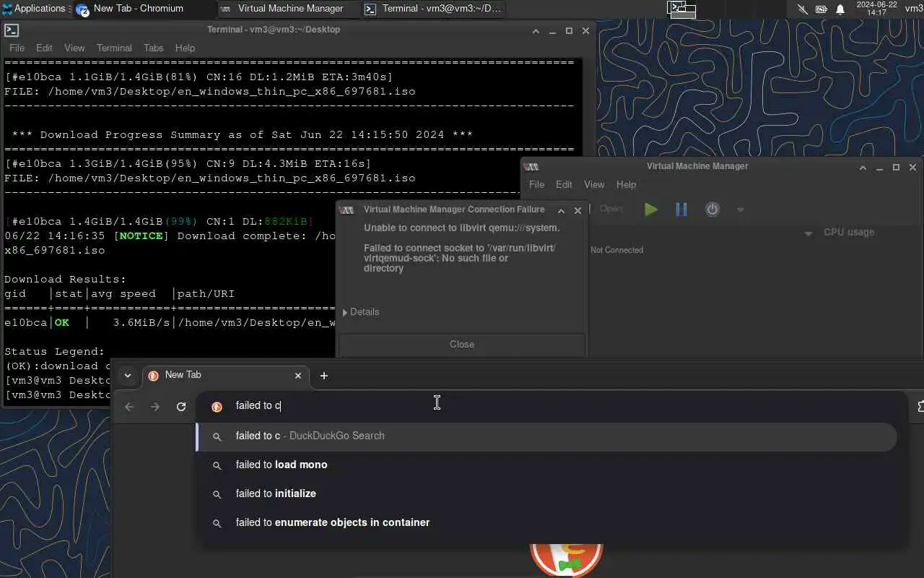Screen dimensions: 924x578
Task: Click the workspace switcher icon in top panel
Action: tap(681, 9)
